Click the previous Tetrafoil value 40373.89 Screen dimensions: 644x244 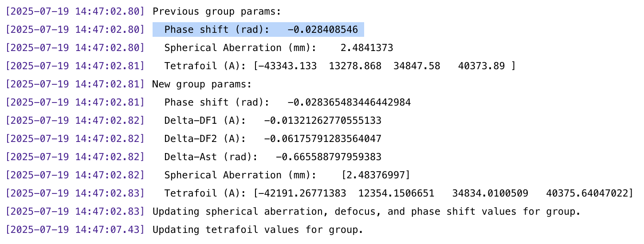481,66
